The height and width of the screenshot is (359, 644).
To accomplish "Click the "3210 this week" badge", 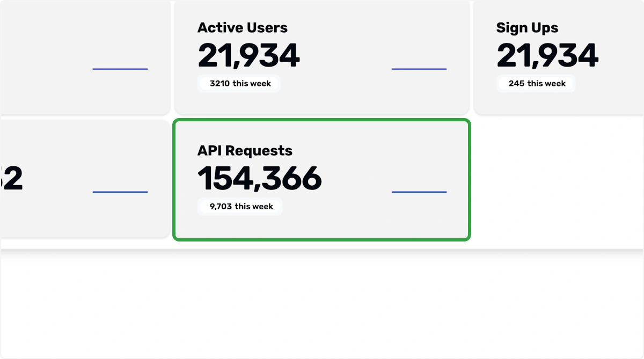I will point(239,84).
